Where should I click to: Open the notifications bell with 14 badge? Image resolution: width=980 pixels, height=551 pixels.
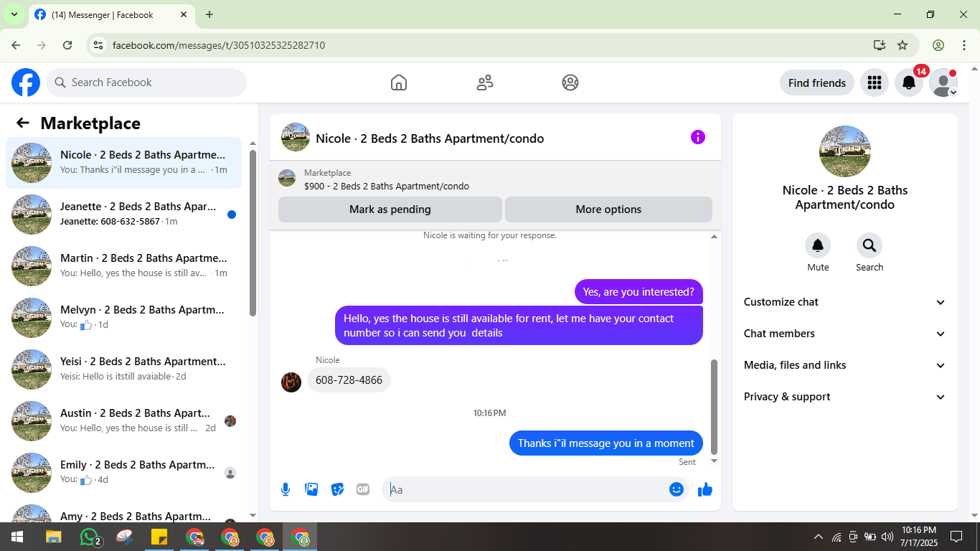[909, 83]
